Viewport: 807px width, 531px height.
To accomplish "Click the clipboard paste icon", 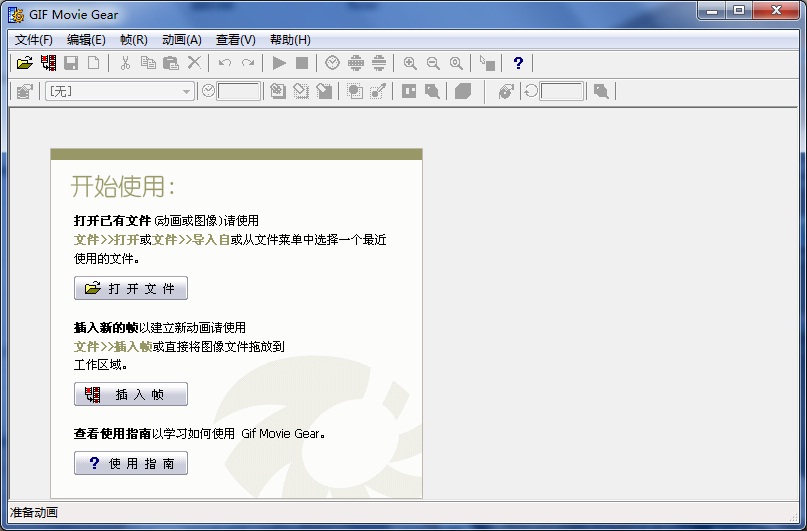I will 171,63.
